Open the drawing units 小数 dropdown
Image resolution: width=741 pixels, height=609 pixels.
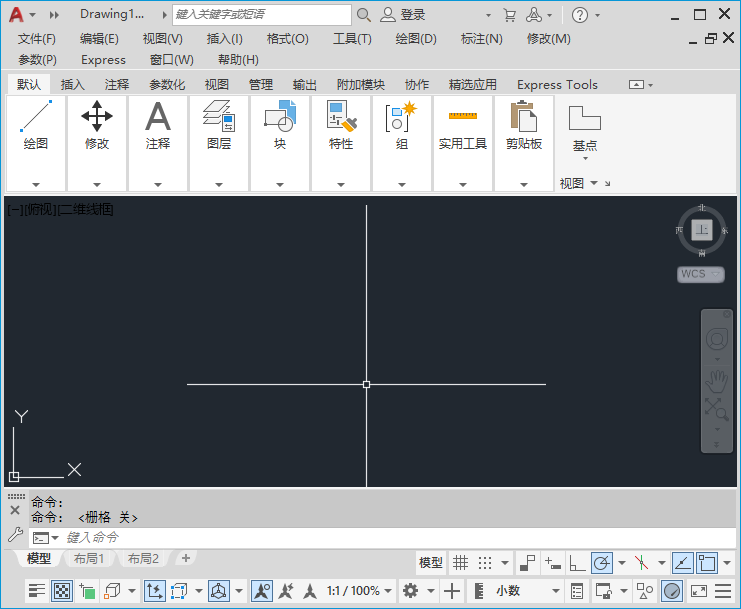[527, 591]
